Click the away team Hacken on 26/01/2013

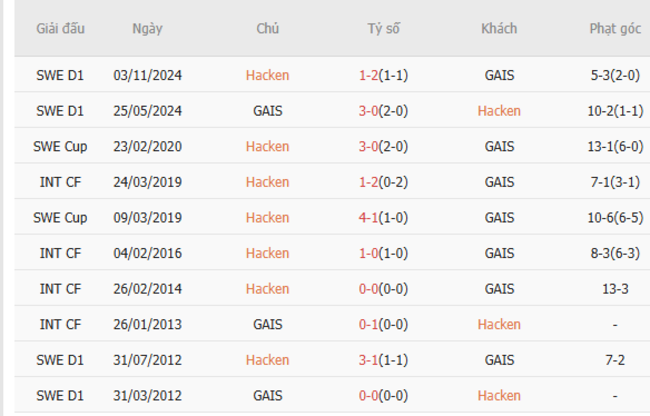click(499, 324)
